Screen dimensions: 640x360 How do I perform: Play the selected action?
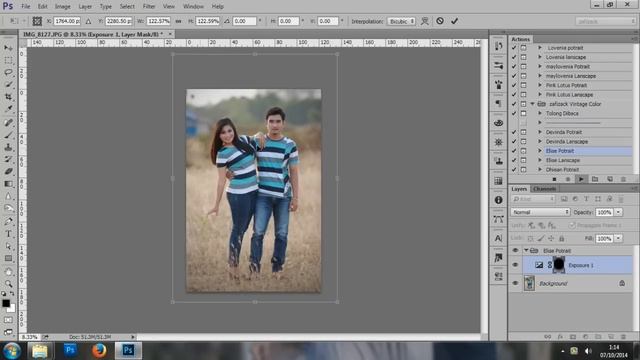click(x=581, y=179)
